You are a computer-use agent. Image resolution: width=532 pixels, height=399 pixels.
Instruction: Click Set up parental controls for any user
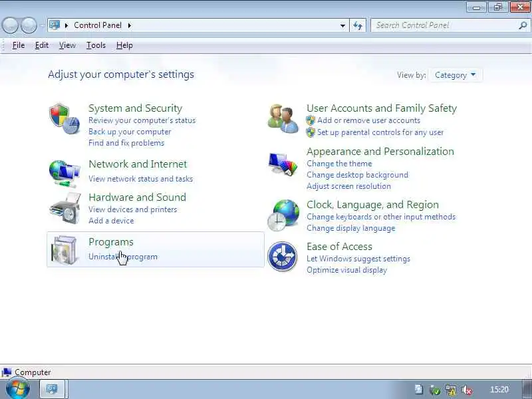(x=380, y=132)
